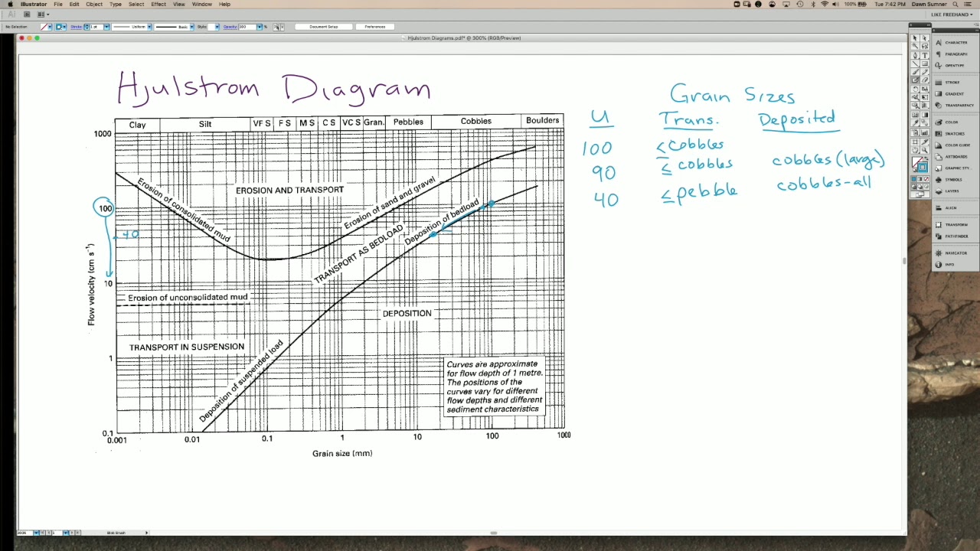980x551 pixels.
Task: Select the Zoom magnifier tool
Action: (924, 149)
